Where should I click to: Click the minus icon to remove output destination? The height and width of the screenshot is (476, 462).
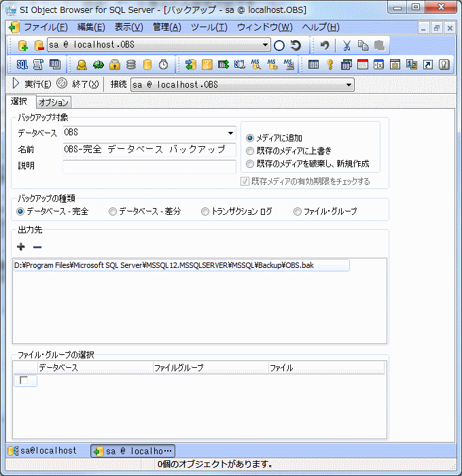(x=37, y=247)
